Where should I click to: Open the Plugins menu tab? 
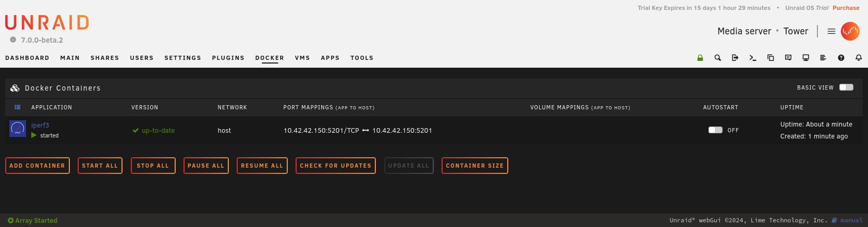pyautogui.click(x=228, y=58)
